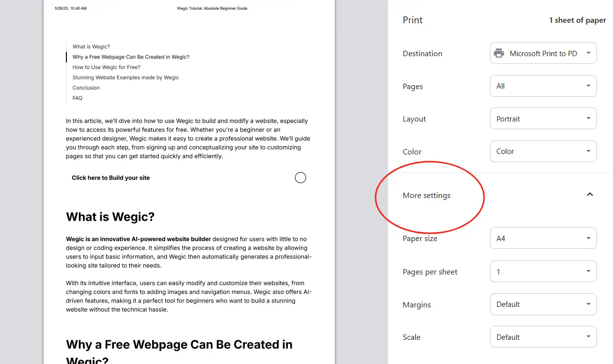Click 'How to Use Wegic for Free?' entry
613x364 pixels.
click(107, 67)
